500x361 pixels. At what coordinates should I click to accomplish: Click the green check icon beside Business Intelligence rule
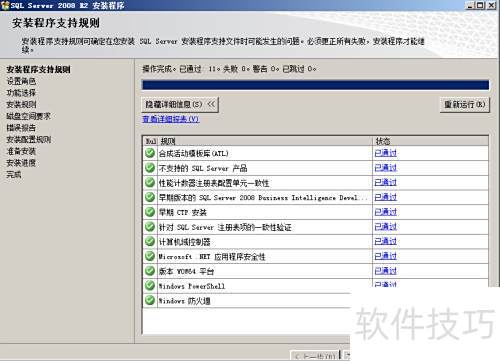(x=150, y=197)
